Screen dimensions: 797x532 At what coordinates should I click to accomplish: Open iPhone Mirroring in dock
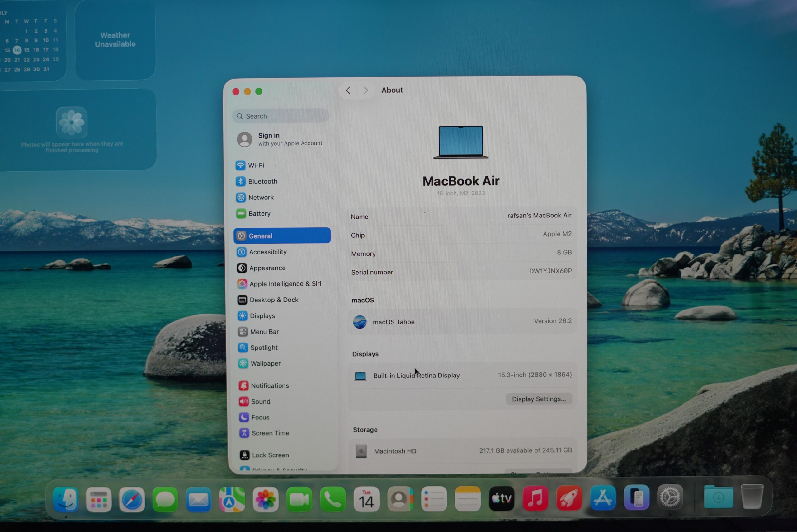(x=636, y=497)
